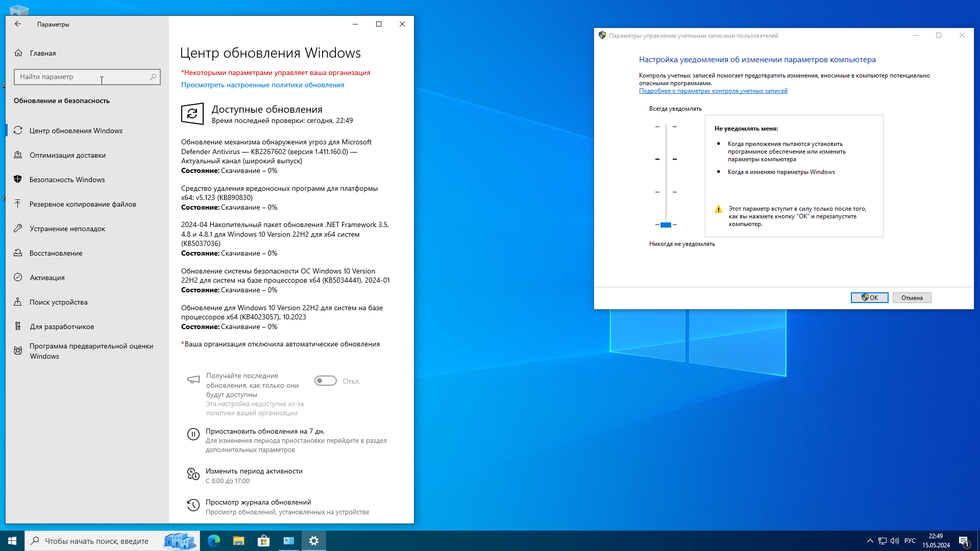
Task: Click the Insider program cat icon
Action: [x=18, y=351]
